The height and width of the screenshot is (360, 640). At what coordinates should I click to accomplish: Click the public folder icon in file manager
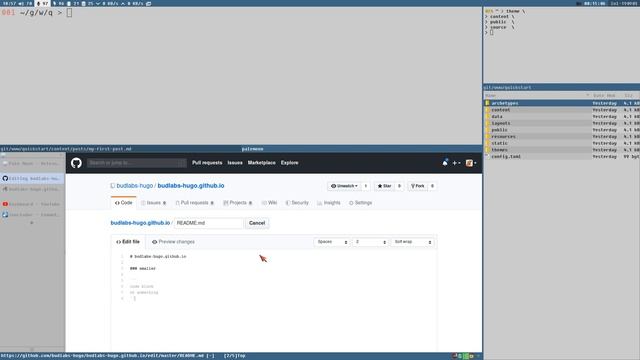[487, 130]
